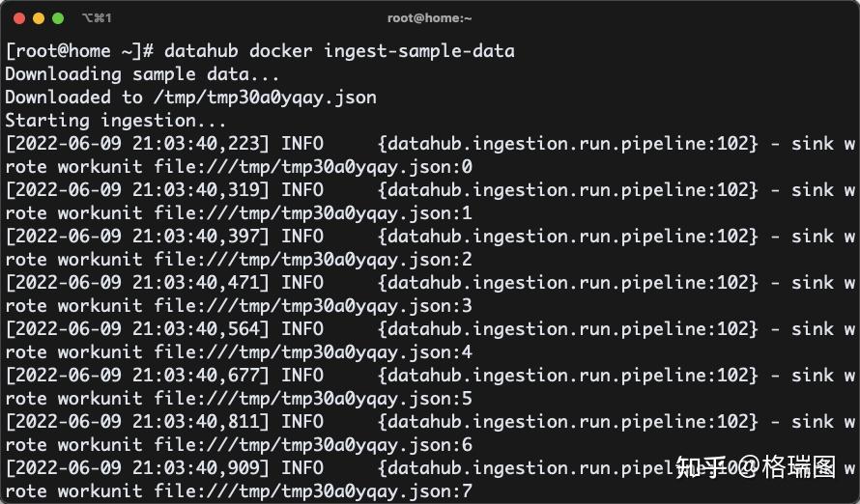This screenshot has width=860, height=504.
Task: Click the workunit file path ending json:0
Action: (313, 167)
